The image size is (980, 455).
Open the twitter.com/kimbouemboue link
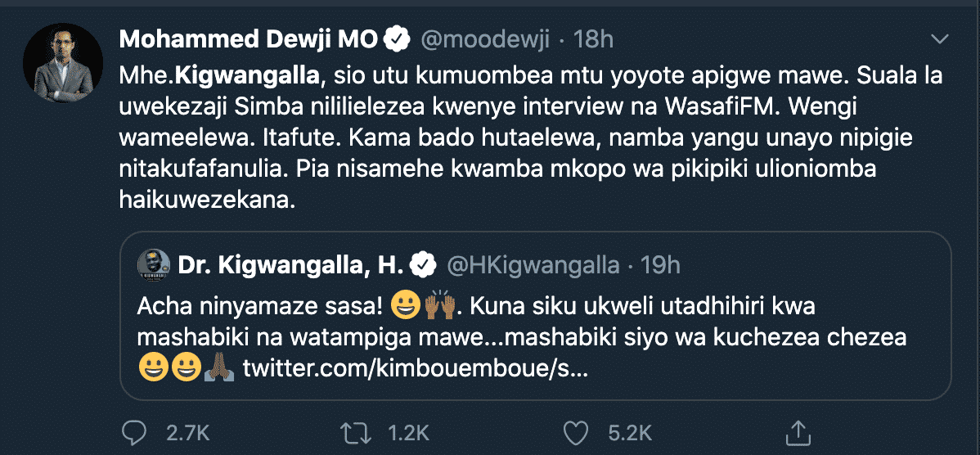coord(414,370)
